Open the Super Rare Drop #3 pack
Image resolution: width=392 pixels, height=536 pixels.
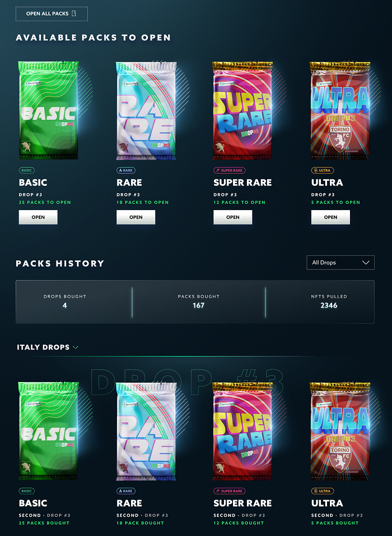(233, 217)
